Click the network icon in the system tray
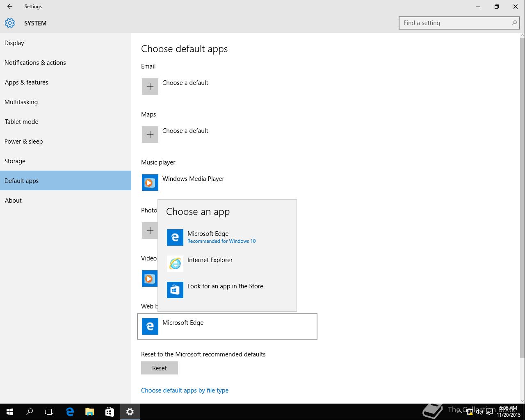The width and height of the screenshot is (525, 420). (470, 412)
